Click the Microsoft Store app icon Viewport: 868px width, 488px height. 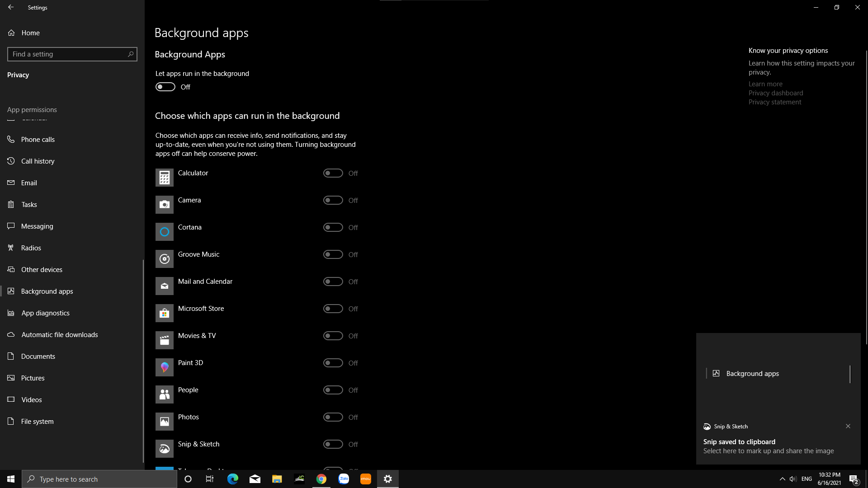pos(165,313)
